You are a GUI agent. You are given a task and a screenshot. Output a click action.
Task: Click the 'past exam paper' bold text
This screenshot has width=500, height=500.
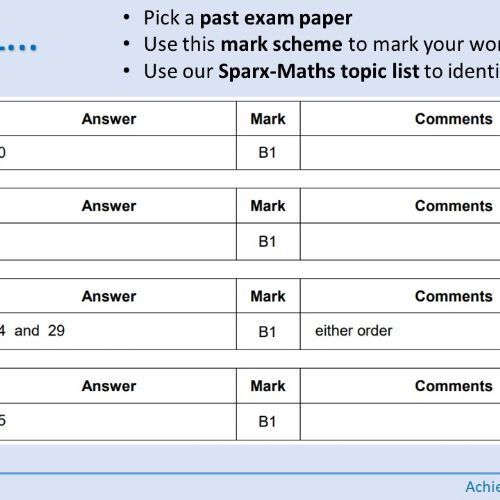click(x=276, y=18)
